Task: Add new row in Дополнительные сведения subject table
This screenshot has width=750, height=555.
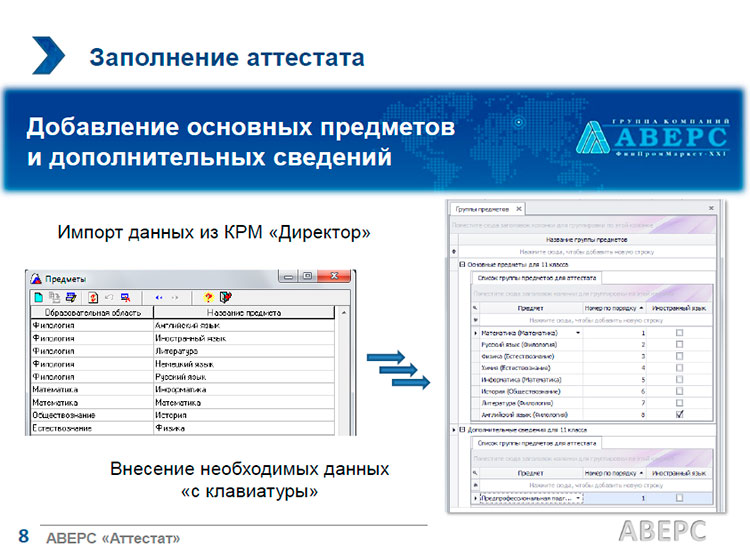Action: click(596, 485)
